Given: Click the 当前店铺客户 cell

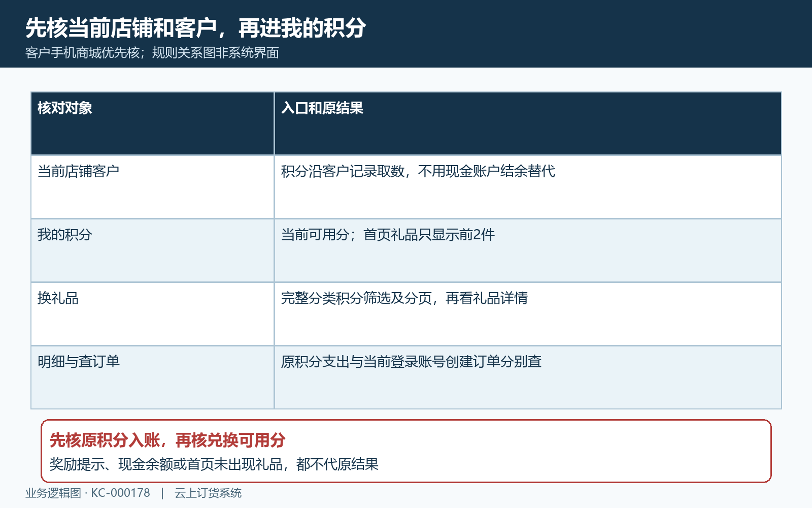Looking at the screenshot, I should [153, 187].
